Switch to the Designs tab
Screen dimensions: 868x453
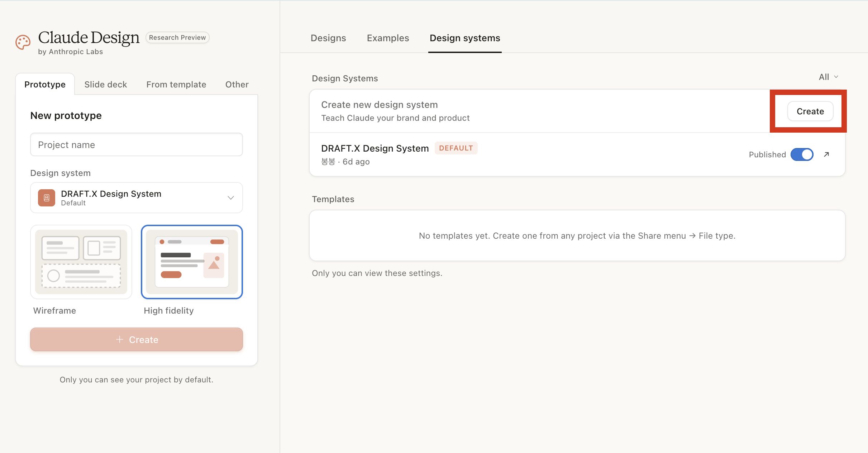[328, 38]
